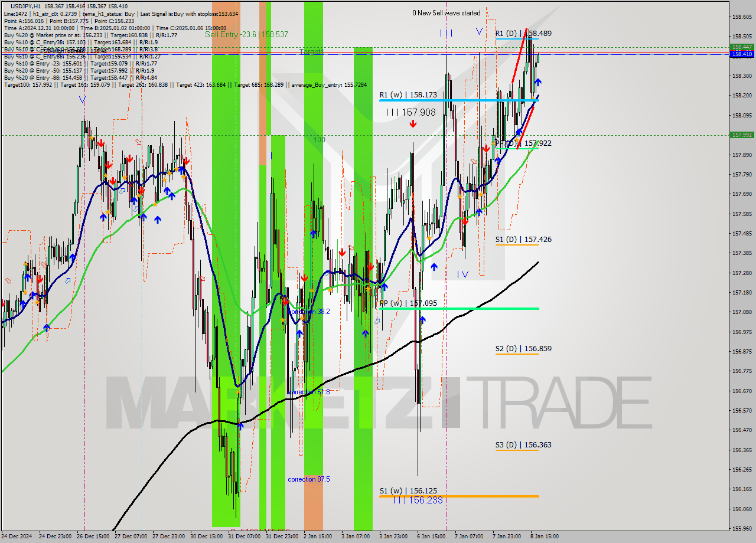Click the green 158.447 price tag

coord(742,47)
